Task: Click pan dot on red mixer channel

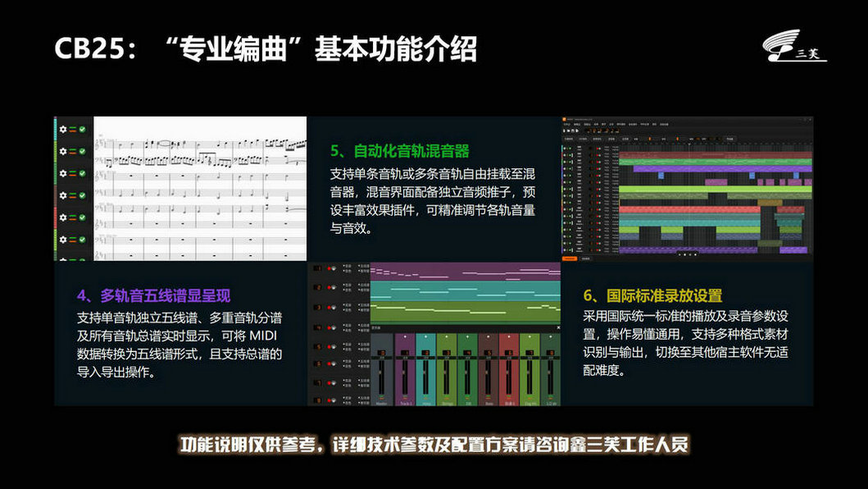Action: [x=509, y=336]
